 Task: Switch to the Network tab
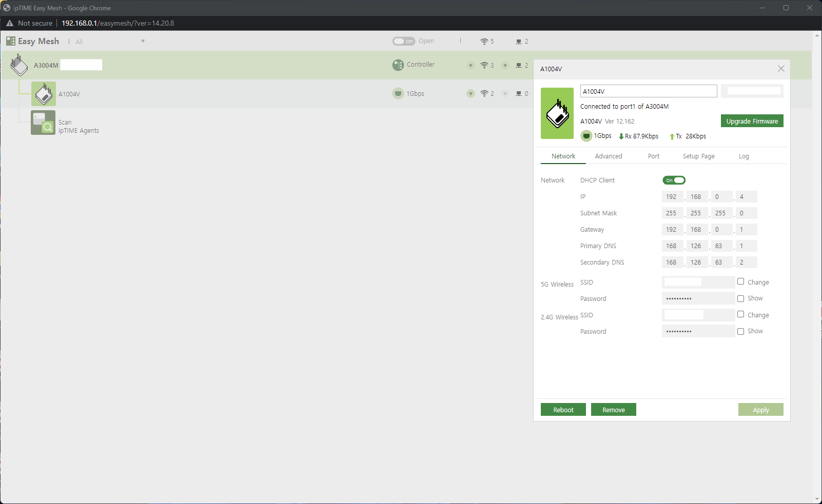pyautogui.click(x=563, y=156)
